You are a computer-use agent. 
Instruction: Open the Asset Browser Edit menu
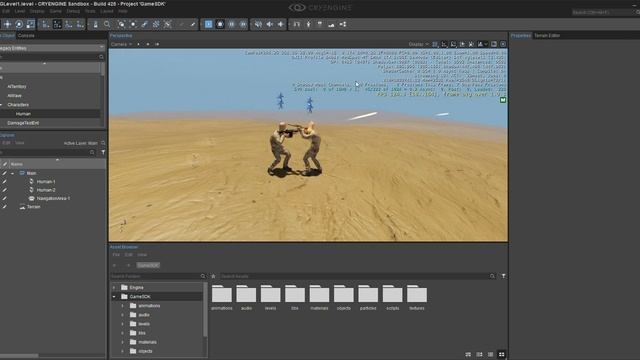128,255
